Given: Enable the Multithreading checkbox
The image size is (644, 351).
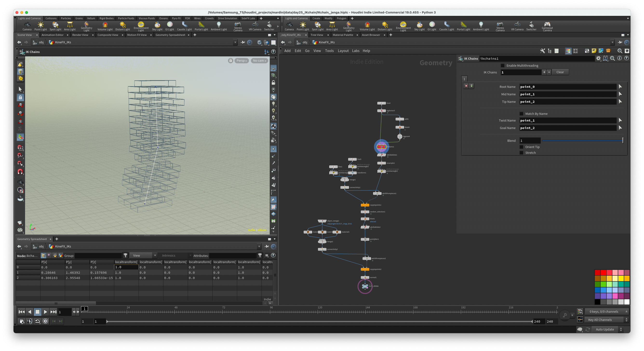Looking at the screenshot, I should (x=503, y=66).
